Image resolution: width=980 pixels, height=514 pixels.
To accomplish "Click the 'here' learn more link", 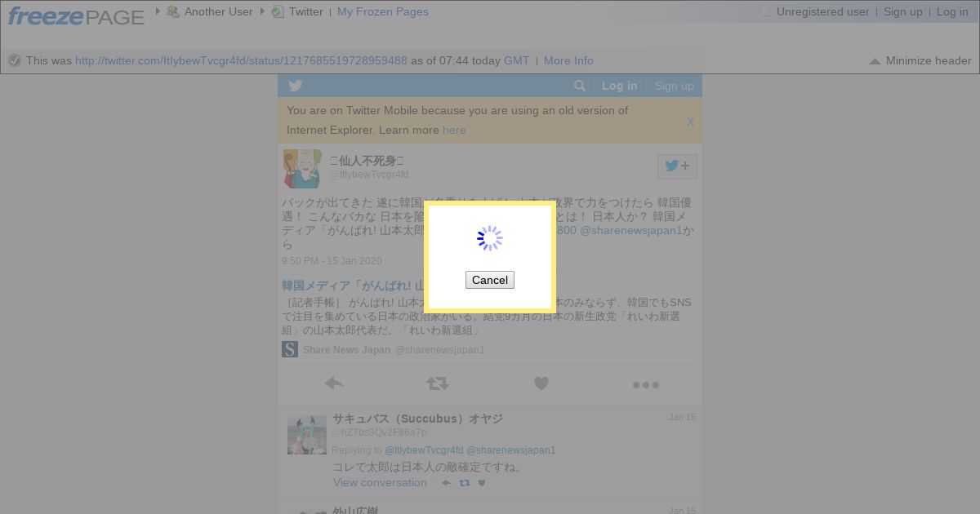I will click(x=454, y=130).
